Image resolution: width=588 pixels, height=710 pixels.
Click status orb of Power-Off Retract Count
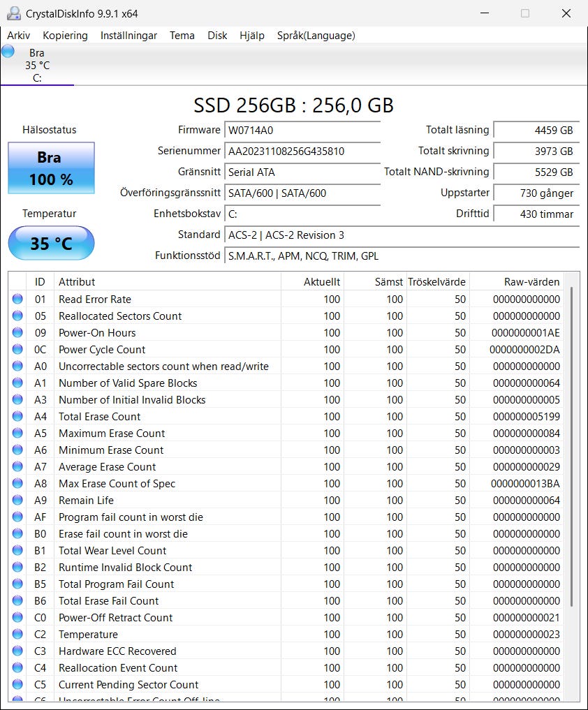[x=17, y=617]
